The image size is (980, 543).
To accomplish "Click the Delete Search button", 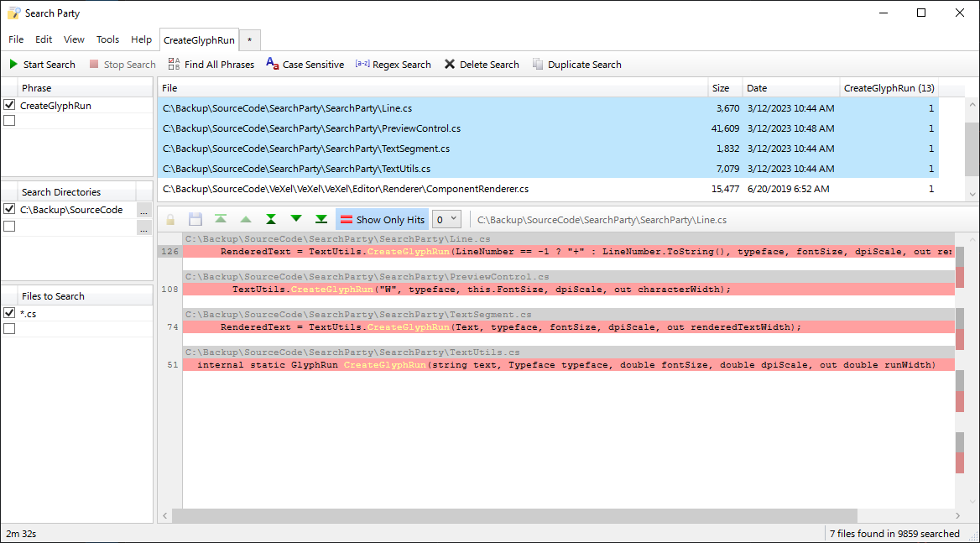I will 482,65.
